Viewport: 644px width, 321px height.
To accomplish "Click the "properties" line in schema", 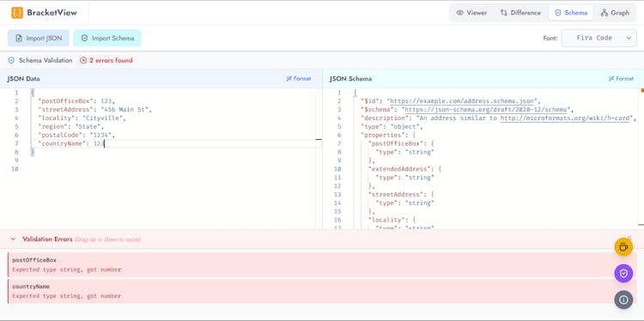I will (x=388, y=135).
